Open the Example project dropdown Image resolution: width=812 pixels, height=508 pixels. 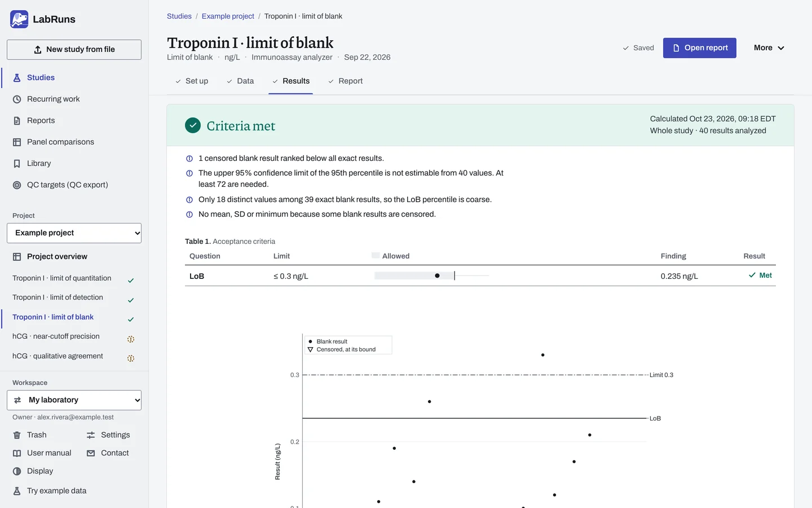tap(74, 233)
